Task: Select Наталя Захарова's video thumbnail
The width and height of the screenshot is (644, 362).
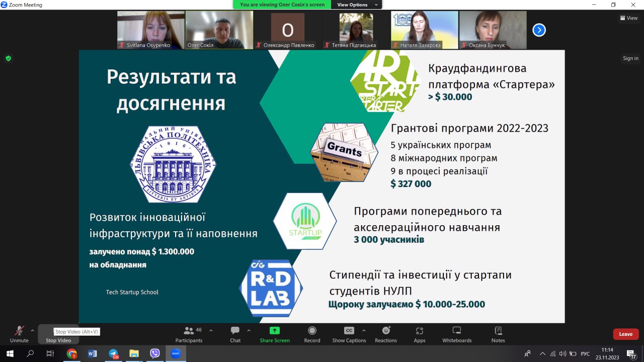Action: (x=424, y=30)
